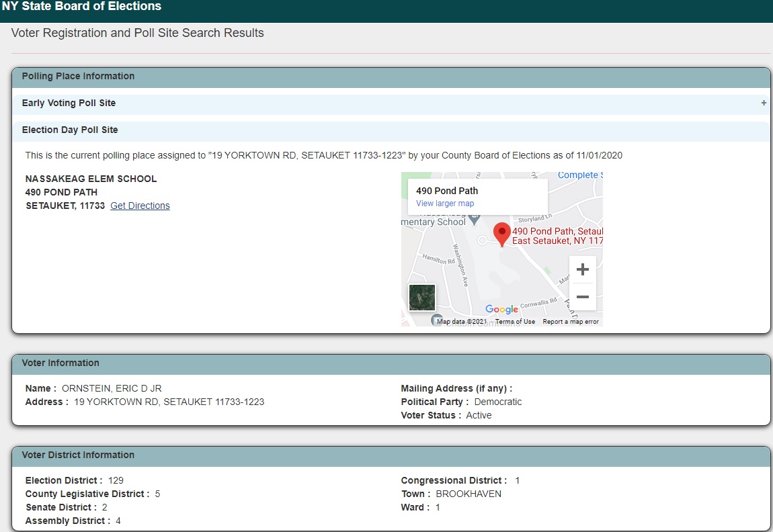Click Senate District value 2
Screen dimensions: 773x532
point(104,507)
